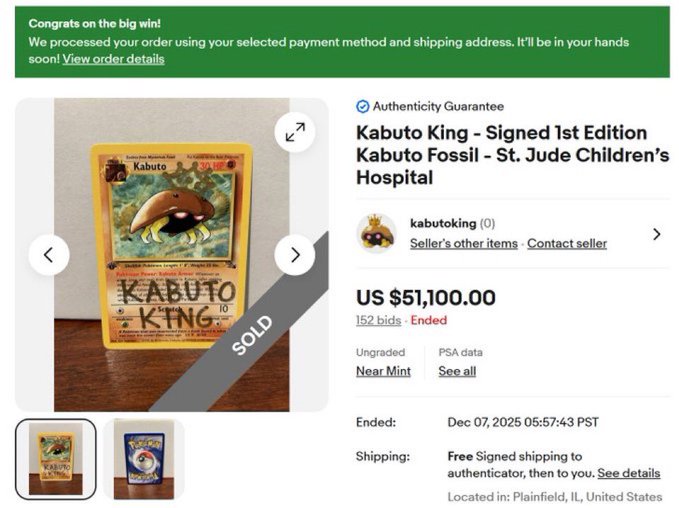Click the SOLD ribbon banner
The width and height of the screenshot is (679, 508).
[252, 335]
